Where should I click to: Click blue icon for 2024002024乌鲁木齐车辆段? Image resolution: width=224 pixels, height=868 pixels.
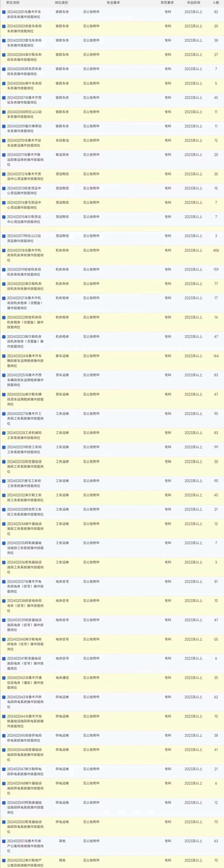coord(4,356)
